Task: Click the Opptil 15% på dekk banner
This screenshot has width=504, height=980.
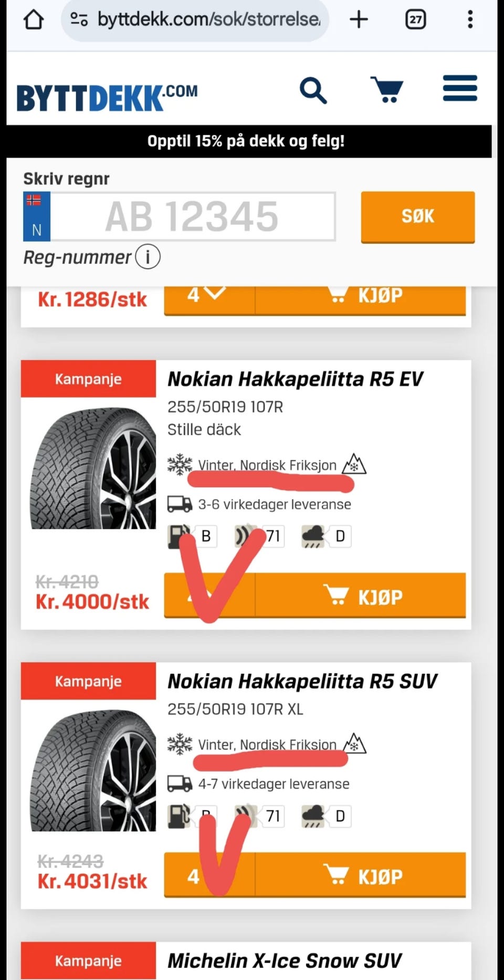Action: pos(246,141)
